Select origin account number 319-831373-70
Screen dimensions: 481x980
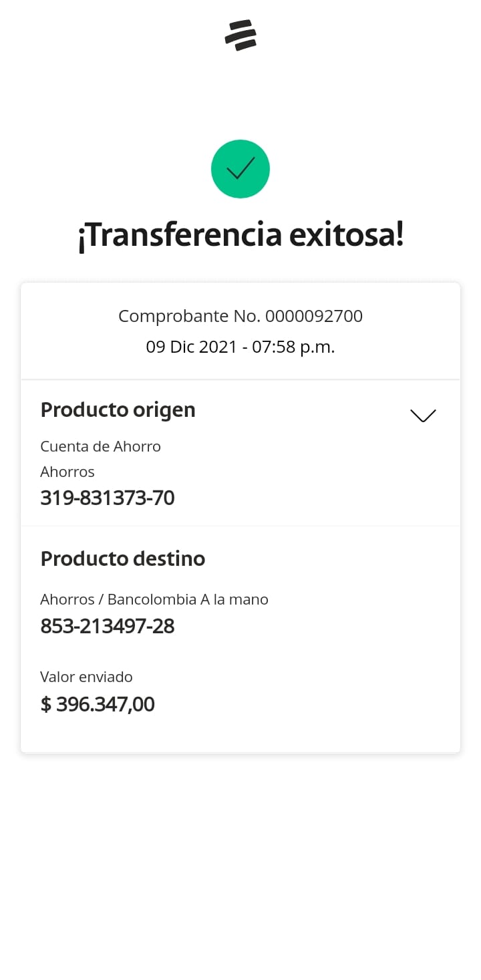point(108,498)
